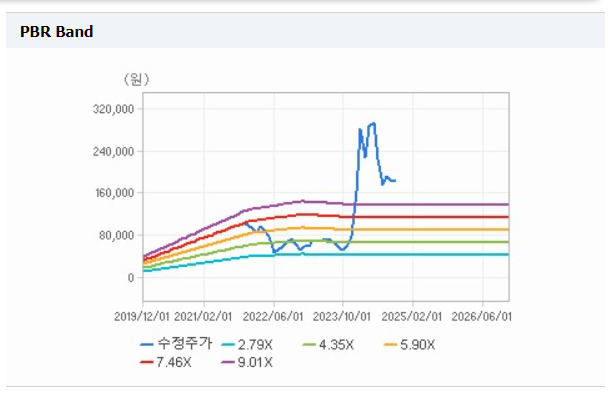This screenshot has height=398, width=615.
Task: Select the 2.79X legend entry
Action: (247, 345)
